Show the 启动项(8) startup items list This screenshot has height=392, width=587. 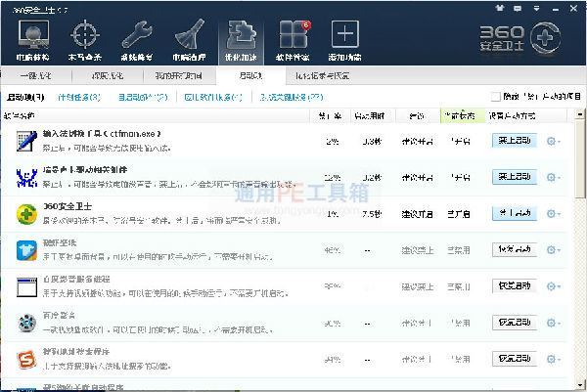pyautogui.click(x=25, y=97)
